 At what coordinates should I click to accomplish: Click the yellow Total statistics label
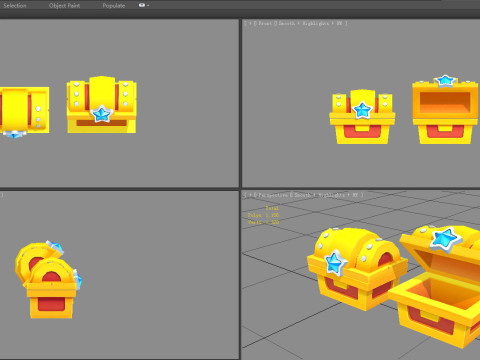272,208
